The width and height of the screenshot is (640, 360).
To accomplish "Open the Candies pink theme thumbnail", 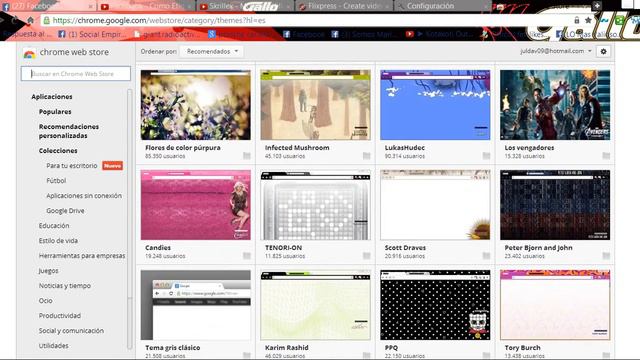I will pos(196,205).
